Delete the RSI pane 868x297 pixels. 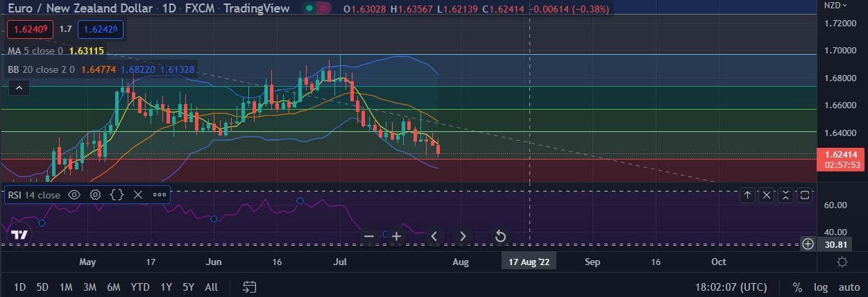(x=767, y=195)
